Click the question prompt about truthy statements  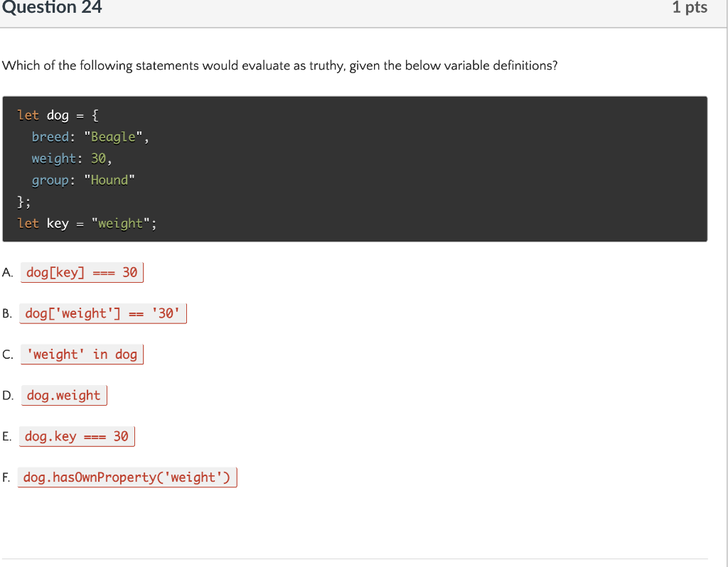279,65
